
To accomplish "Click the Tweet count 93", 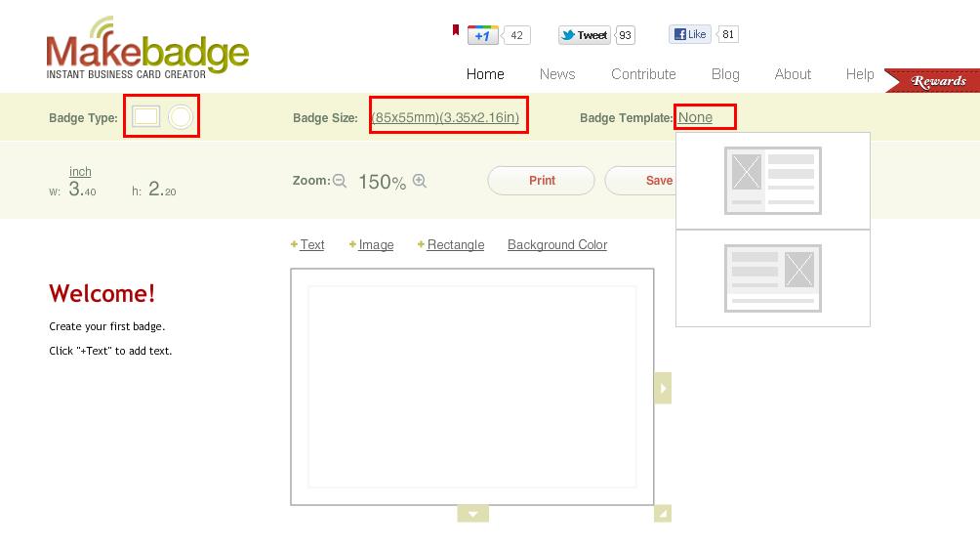I will [625, 35].
